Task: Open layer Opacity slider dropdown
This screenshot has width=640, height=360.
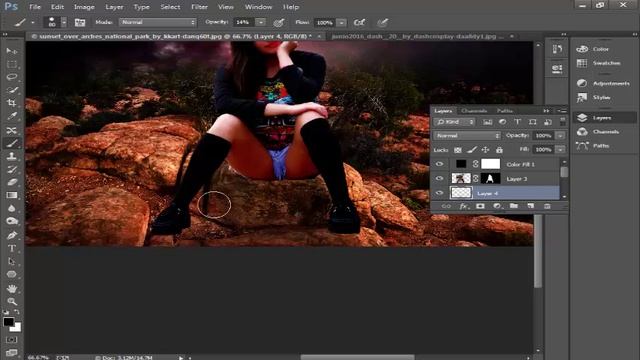Action: coord(560,136)
